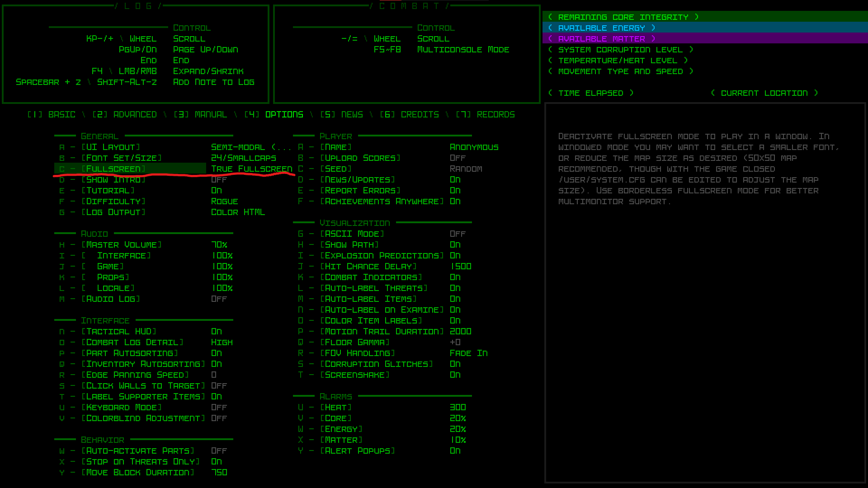The width and height of the screenshot is (868, 488).
Task: Change the Combat Log Detail level
Action: (x=132, y=343)
